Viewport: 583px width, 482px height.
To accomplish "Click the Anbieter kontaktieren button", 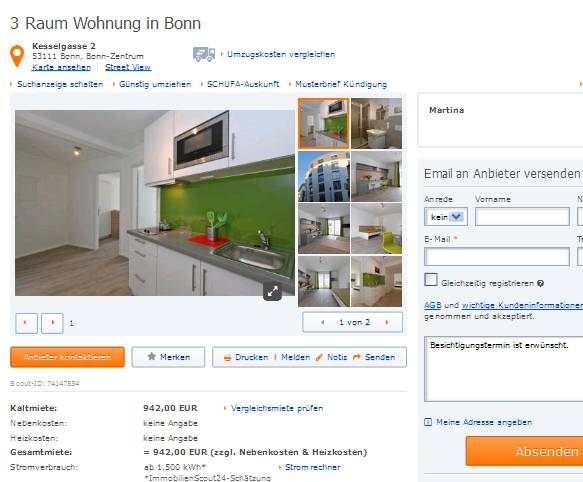I will pos(67,357).
